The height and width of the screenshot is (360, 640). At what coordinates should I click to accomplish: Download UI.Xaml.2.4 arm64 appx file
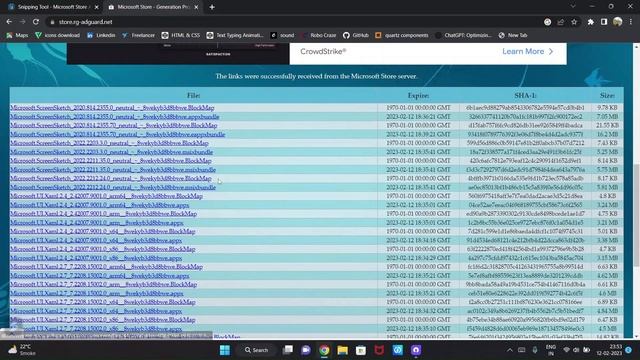[x=100, y=205]
